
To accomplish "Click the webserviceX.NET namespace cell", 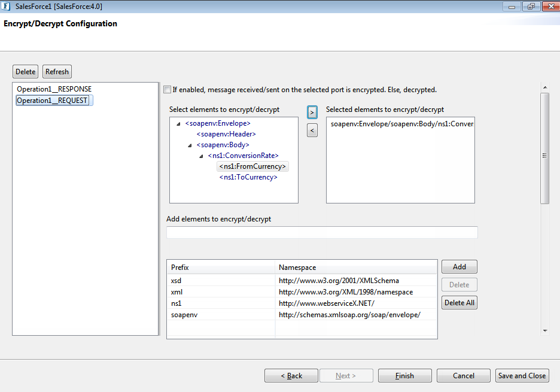I will click(x=356, y=303).
